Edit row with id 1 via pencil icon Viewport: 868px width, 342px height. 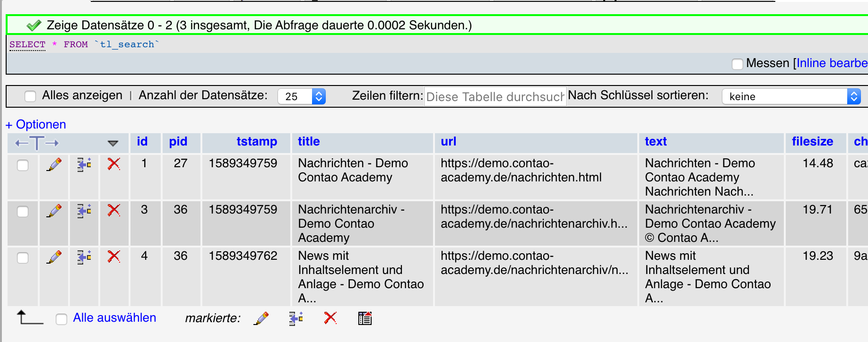(x=54, y=164)
